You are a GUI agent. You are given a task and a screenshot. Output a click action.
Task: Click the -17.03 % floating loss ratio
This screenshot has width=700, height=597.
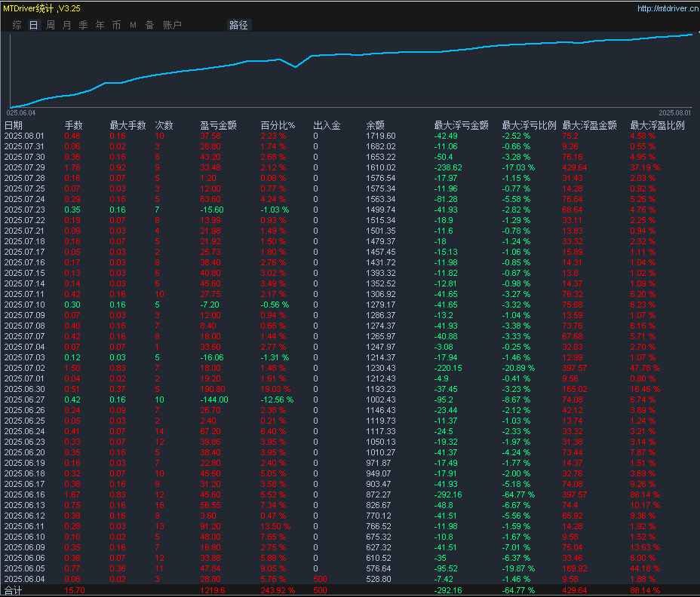pyautogui.click(x=518, y=168)
